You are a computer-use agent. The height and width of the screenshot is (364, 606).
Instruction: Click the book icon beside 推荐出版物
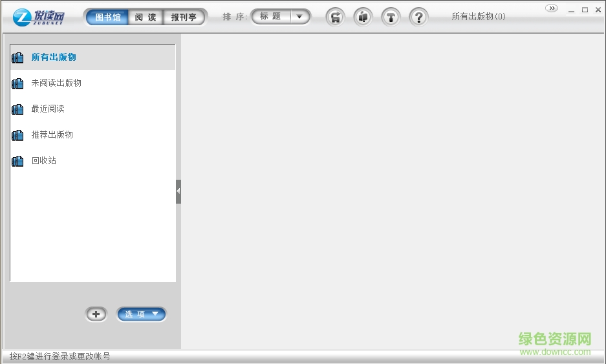(x=17, y=135)
